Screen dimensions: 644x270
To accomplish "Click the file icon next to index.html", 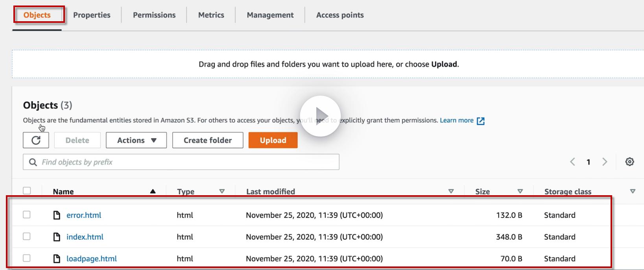I will point(57,237).
